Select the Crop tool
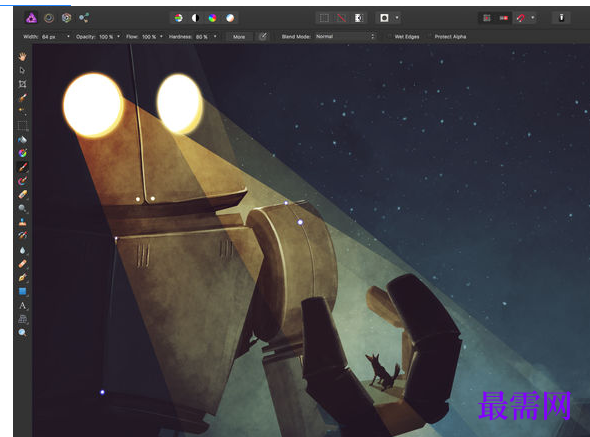The image size is (590, 437). click(x=22, y=84)
